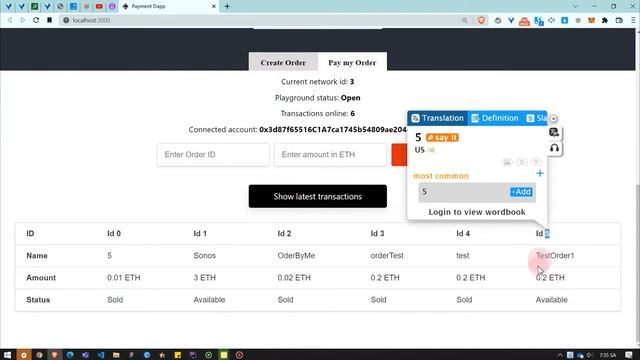The width and height of the screenshot is (640, 360).
Task: Open the Windows Start menu
Action: [7, 355]
